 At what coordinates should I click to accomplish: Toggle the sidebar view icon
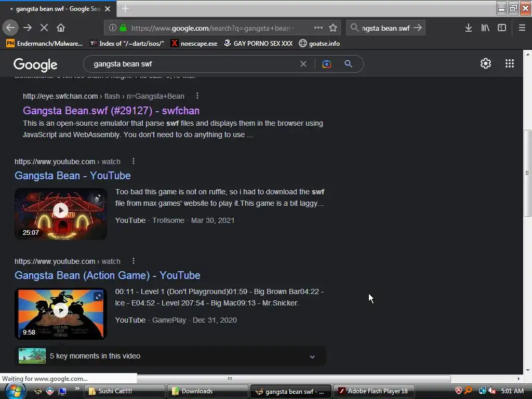[x=502, y=28]
